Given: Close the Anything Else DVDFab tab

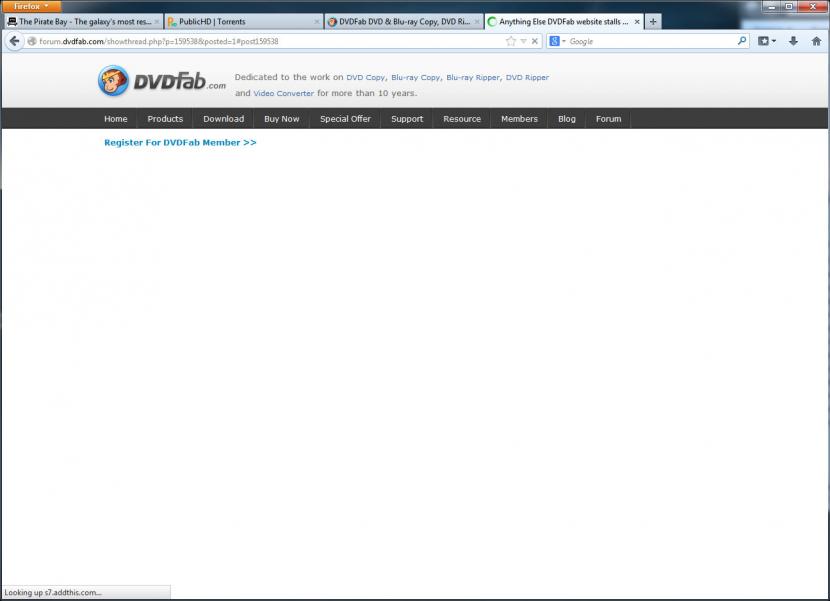Looking at the screenshot, I should [637, 22].
